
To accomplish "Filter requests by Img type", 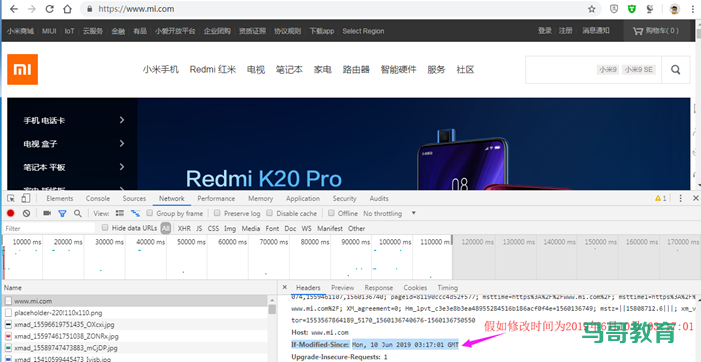I will 230,228.
